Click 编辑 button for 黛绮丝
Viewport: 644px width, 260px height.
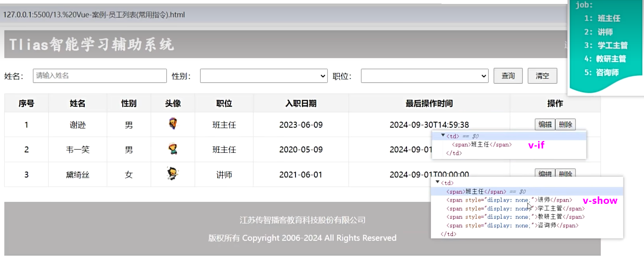coord(545,173)
